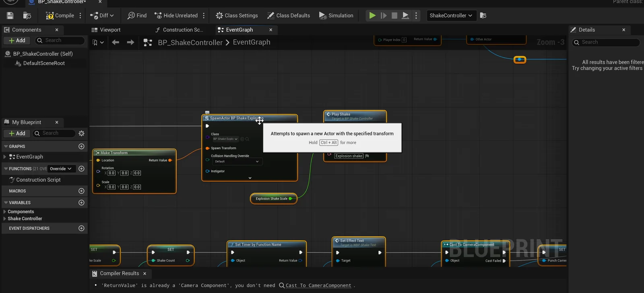Open the graph bookmarks dropdown
The image size is (644, 293).
click(x=98, y=42)
